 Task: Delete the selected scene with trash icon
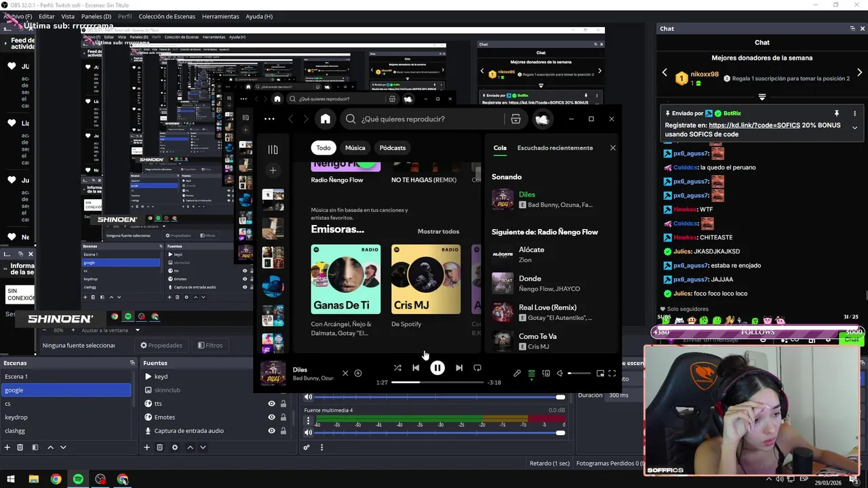[20, 447]
